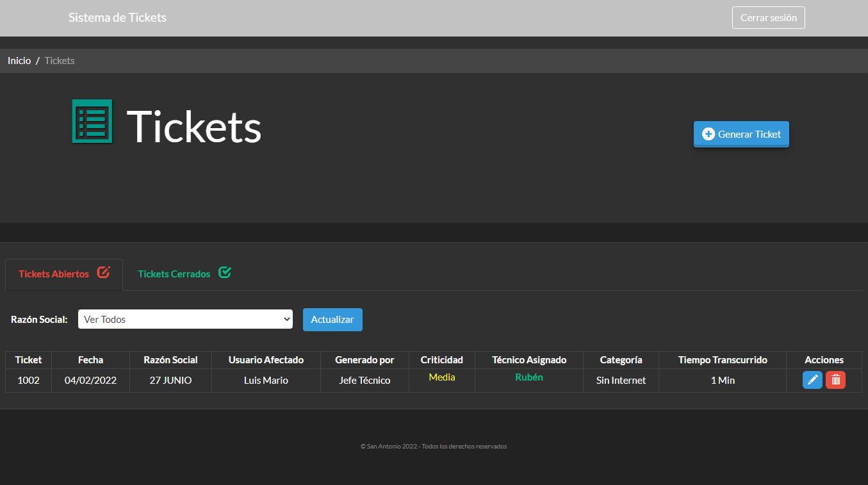
Task: Click the Tickets breadcrumb item
Action: click(x=60, y=61)
